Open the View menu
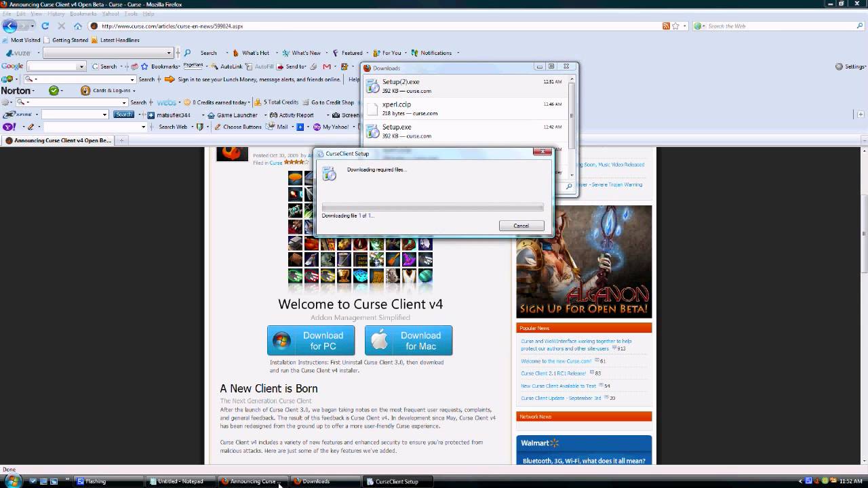868x488 pixels. click(x=37, y=14)
